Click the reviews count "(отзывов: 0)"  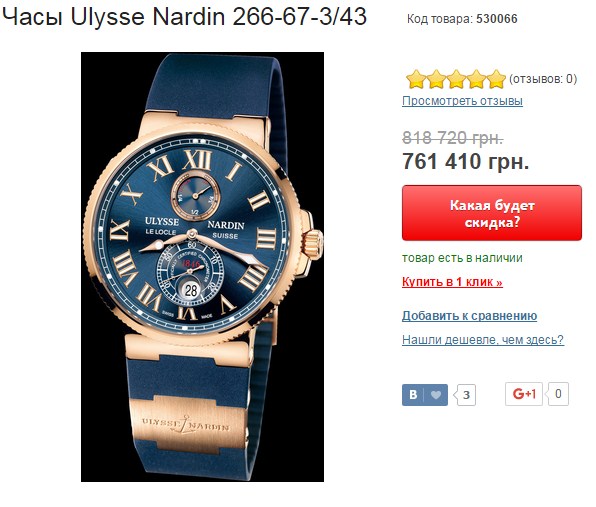tap(543, 79)
